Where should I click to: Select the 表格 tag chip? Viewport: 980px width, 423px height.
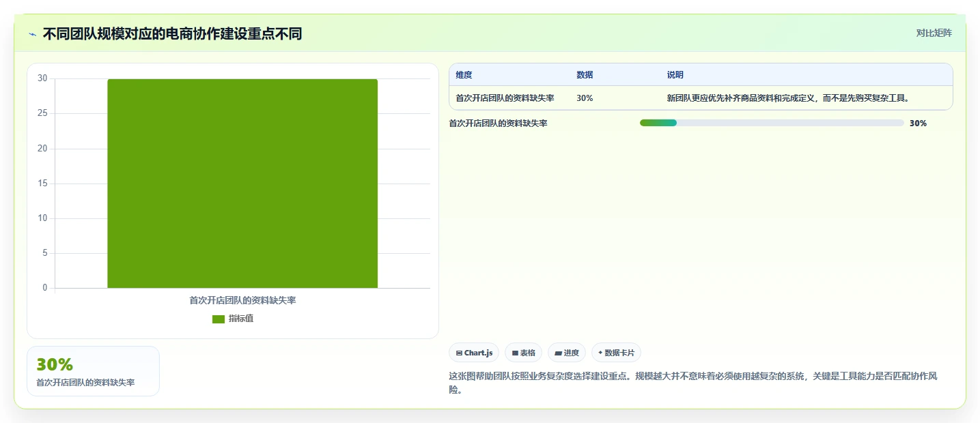pos(524,353)
